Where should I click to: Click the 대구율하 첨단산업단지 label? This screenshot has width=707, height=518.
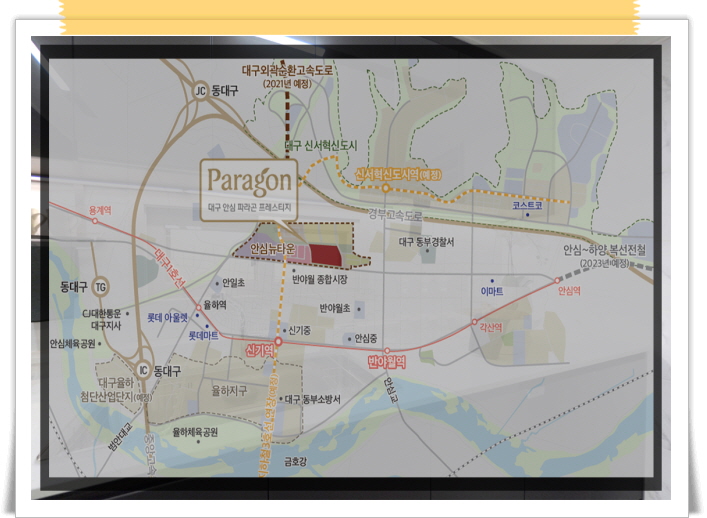(116, 390)
